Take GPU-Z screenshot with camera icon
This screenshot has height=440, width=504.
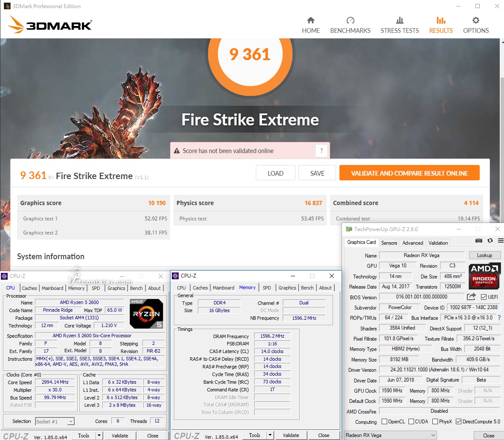[478, 241]
